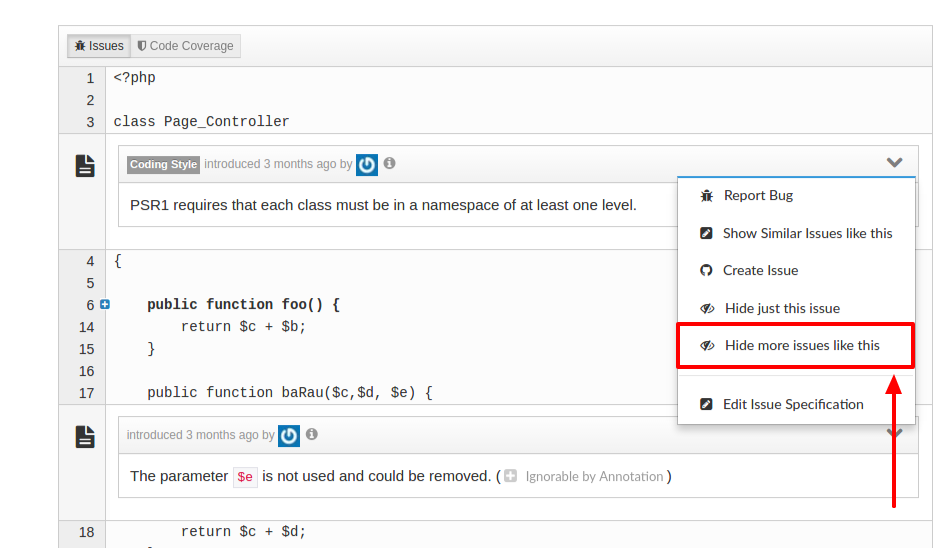Select Create Issue with the GitHub icon
This screenshot has width=948, height=548.
760,271
